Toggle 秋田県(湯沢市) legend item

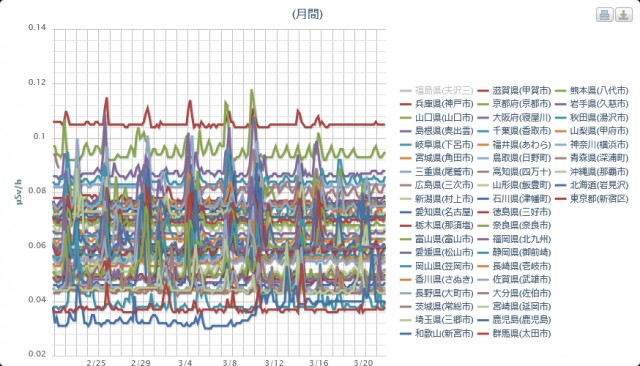point(592,118)
